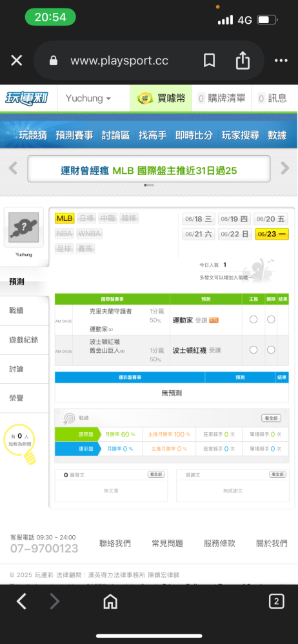Open the tab switcher showing 2
The image size is (298, 644).
(x=276, y=601)
